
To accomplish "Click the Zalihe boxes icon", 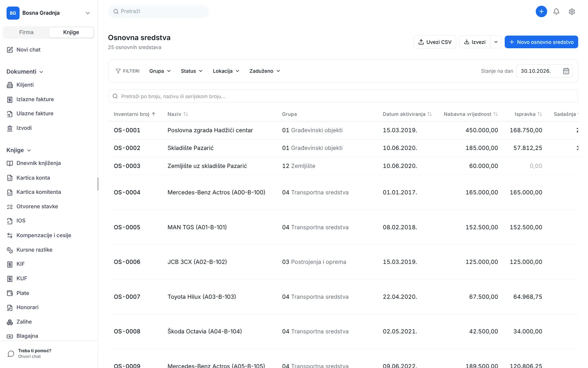I will (x=10, y=322).
